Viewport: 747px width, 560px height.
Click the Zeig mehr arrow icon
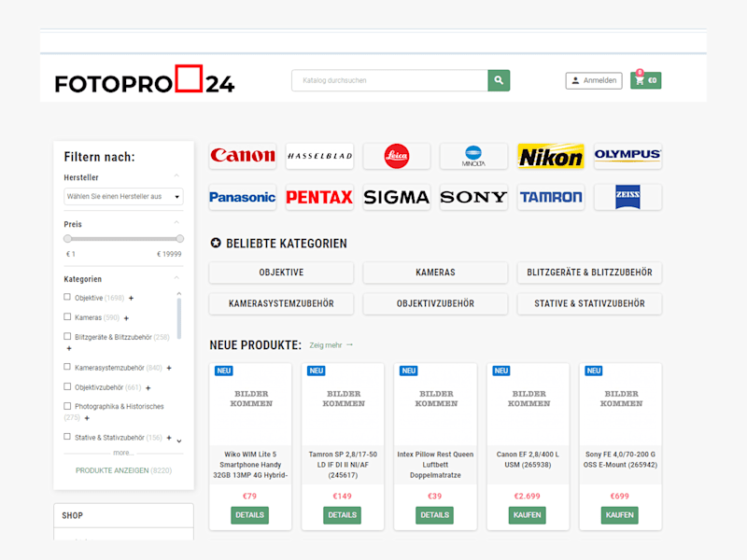tap(349, 344)
